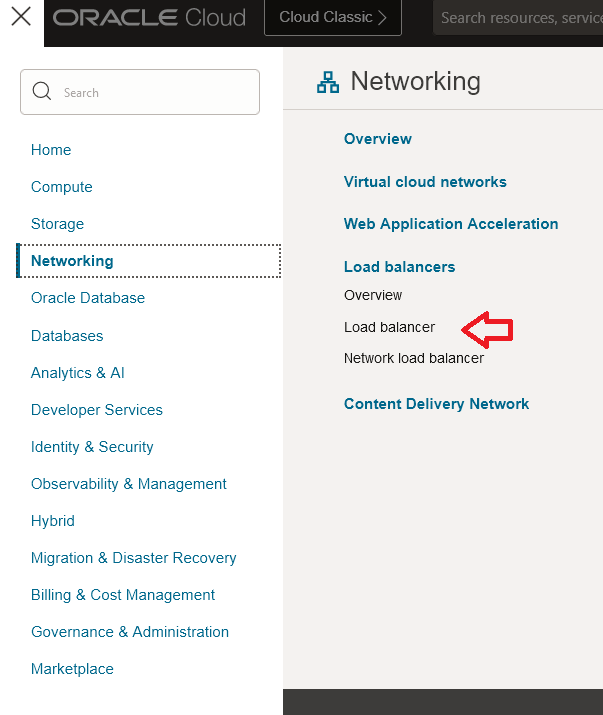Viewport: 603px width, 715px height.
Task: Click the Networking panel title text
Action: (x=416, y=81)
